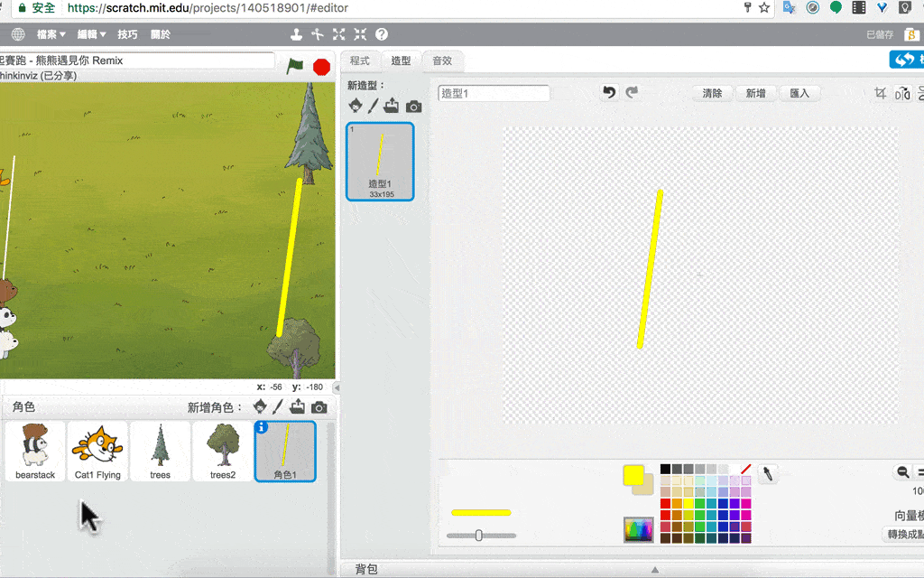Take new costume from camera

click(413, 107)
